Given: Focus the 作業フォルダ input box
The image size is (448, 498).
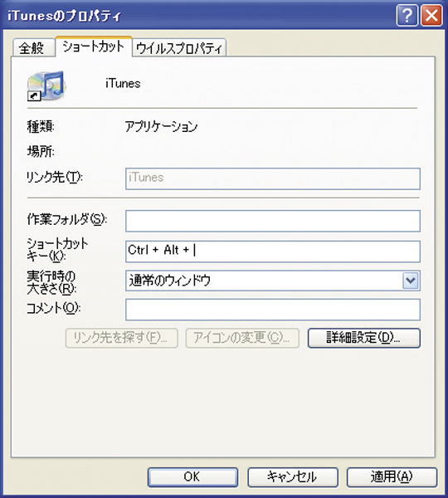Looking at the screenshot, I should click(273, 221).
